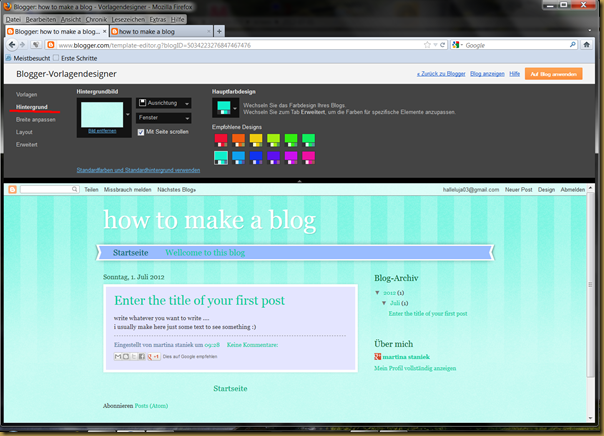Click the bookmark star in address bar
This screenshot has height=436, width=604.
[427, 45]
